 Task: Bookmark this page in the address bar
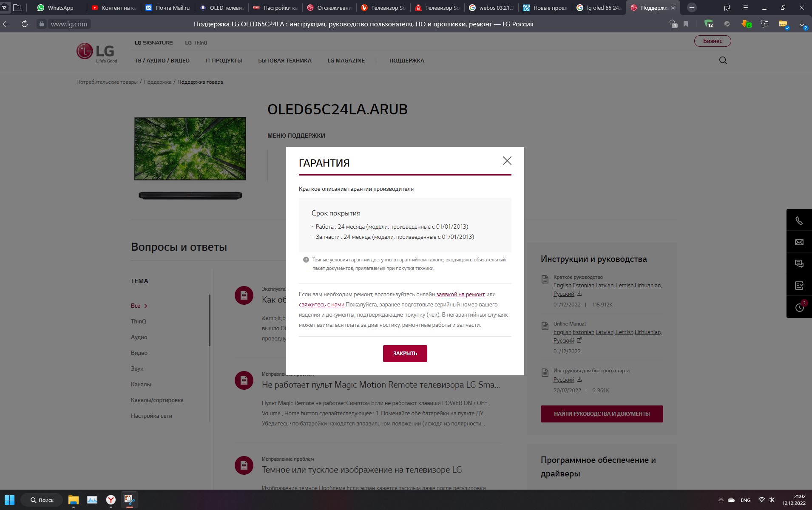click(686, 24)
